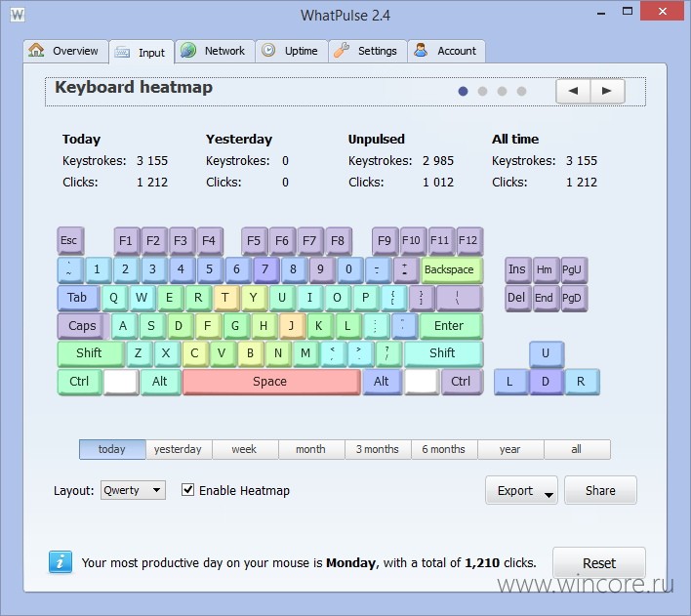Open the Layout Qwerty dropdown

tap(133, 490)
